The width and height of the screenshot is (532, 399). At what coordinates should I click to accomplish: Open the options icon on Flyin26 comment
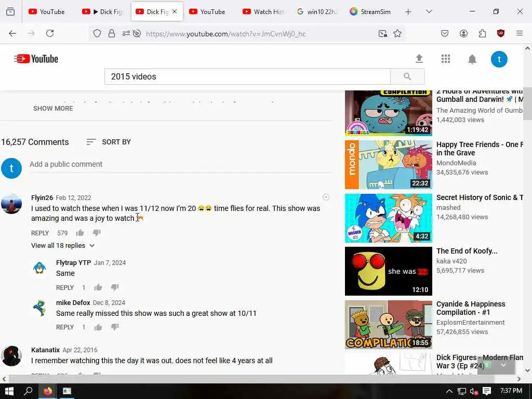pyautogui.click(x=326, y=197)
